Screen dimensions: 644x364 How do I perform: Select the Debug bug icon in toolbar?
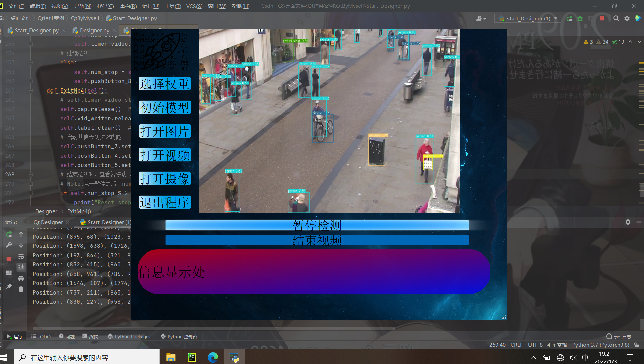580,18
